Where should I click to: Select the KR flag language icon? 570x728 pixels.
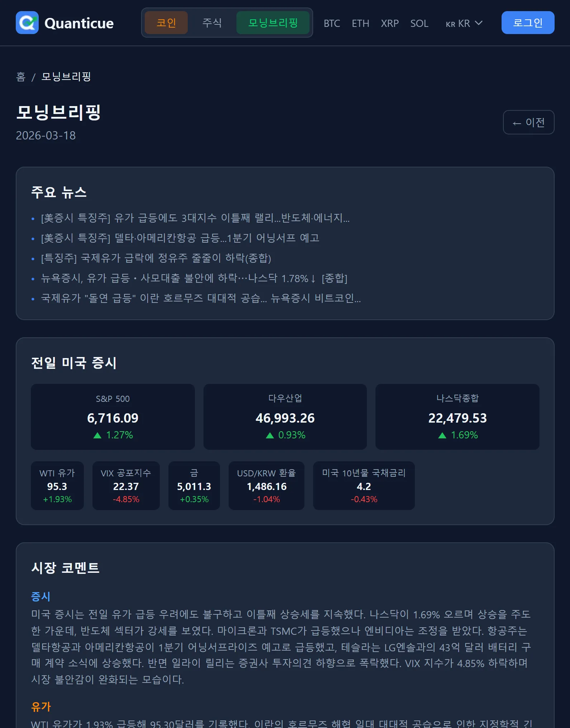click(450, 24)
